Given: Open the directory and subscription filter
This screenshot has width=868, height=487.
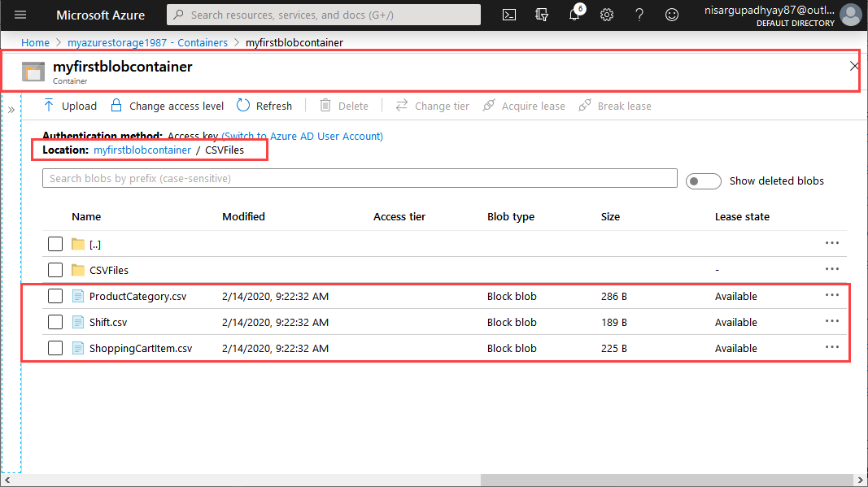Looking at the screenshot, I should [542, 15].
